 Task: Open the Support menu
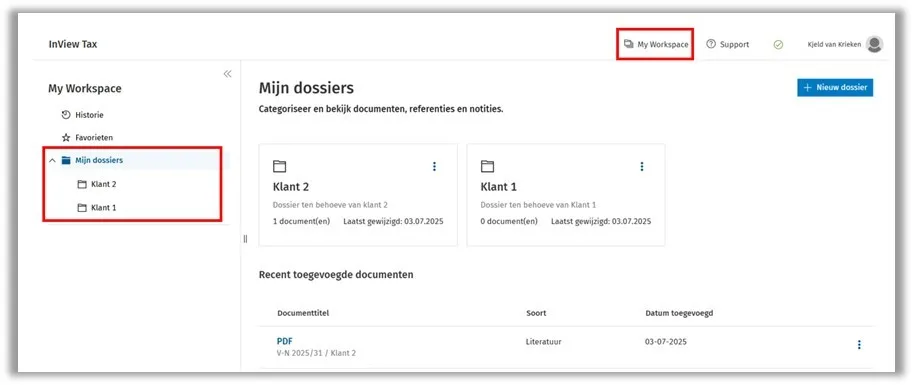pyautogui.click(x=727, y=44)
